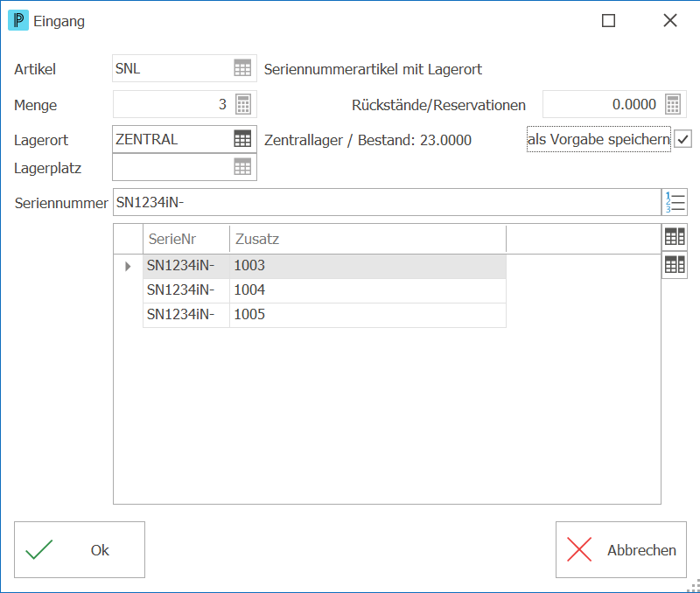700x593 pixels.
Task: Click the SerieNr column header
Action: pyautogui.click(x=186, y=239)
